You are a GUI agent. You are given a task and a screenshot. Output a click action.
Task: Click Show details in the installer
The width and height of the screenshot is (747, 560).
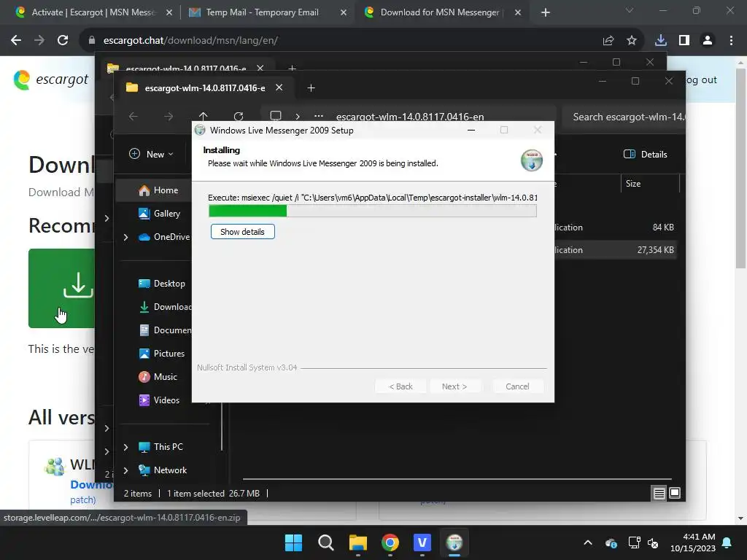[242, 231]
